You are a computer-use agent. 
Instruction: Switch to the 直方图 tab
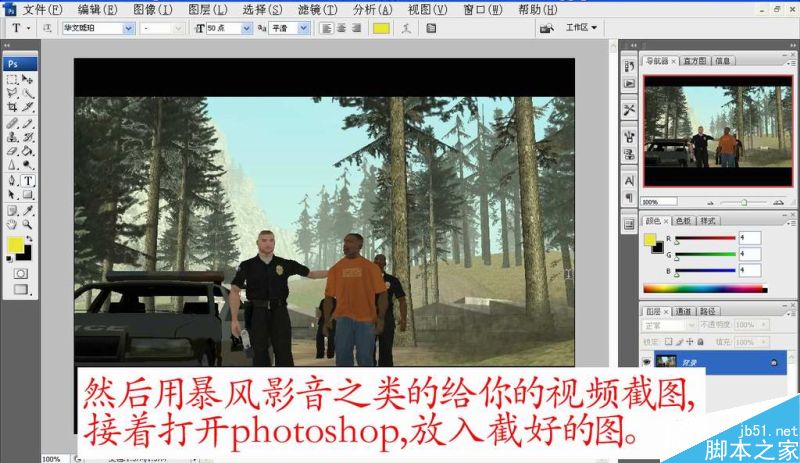coord(694,61)
